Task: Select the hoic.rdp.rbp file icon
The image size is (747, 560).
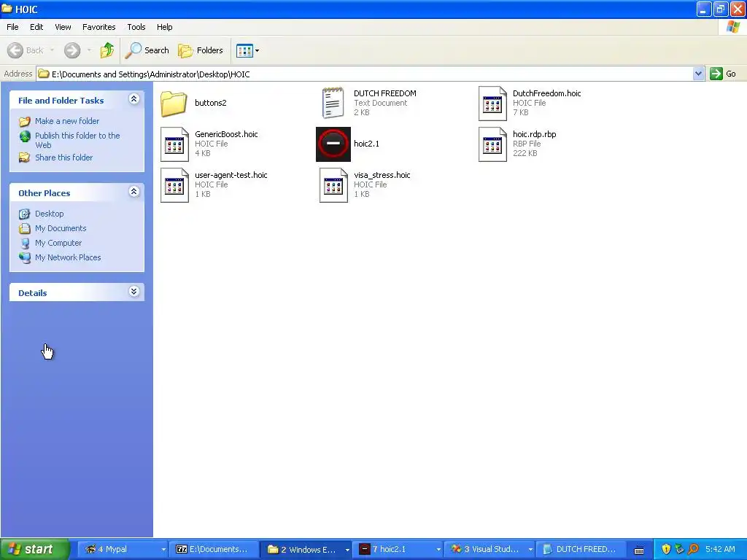Action: click(x=492, y=144)
